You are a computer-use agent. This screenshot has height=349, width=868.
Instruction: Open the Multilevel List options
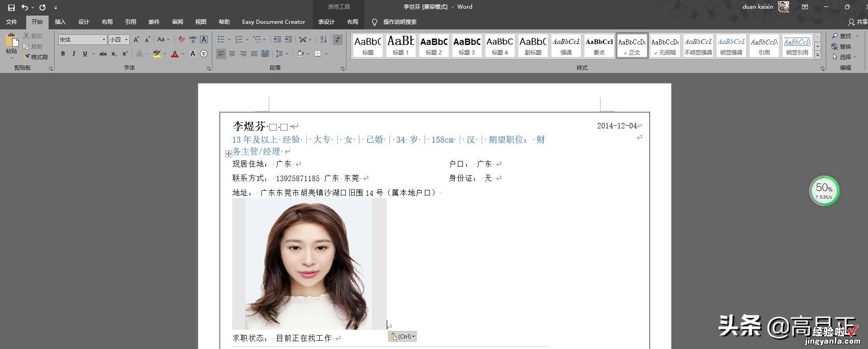click(x=258, y=40)
